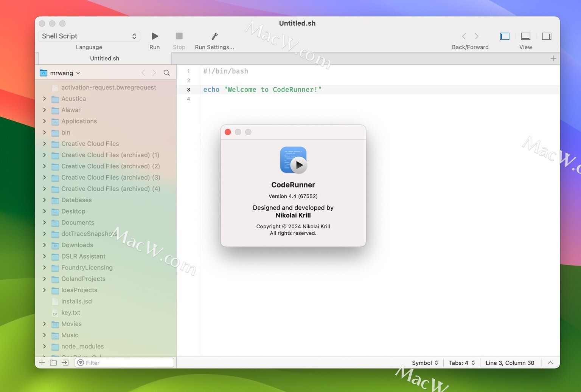581x392 pixels.
Task: Select the Music folder icon
Action: [x=55, y=336]
